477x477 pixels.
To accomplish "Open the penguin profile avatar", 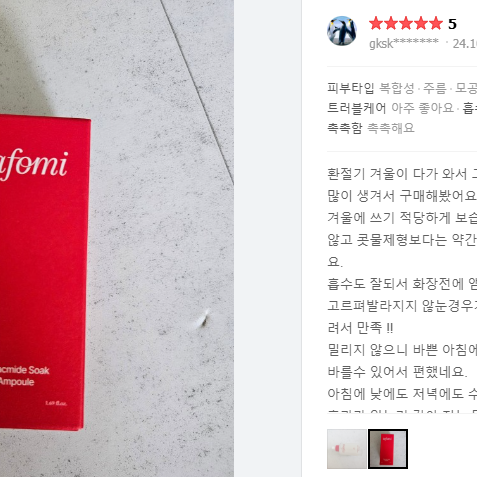I will tap(342, 31).
